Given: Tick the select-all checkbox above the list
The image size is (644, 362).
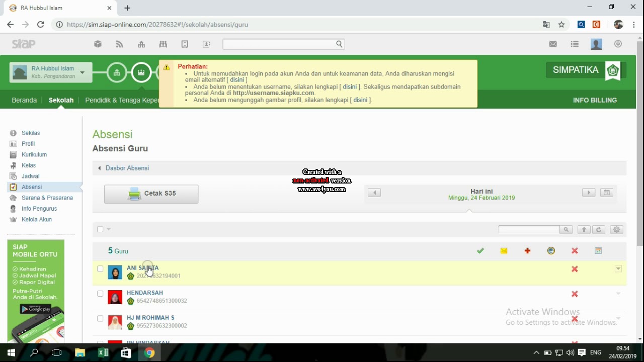Looking at the screenshot, I should point(100,229).
